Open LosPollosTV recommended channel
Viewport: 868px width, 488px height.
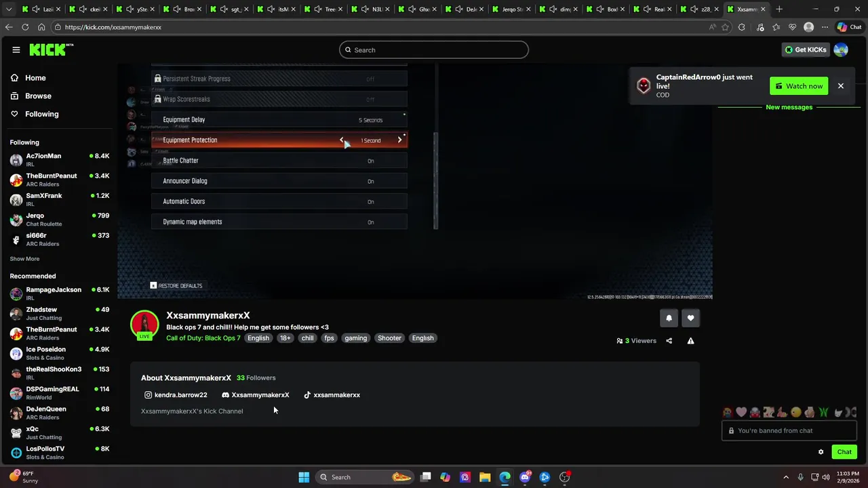click(60, 453)
